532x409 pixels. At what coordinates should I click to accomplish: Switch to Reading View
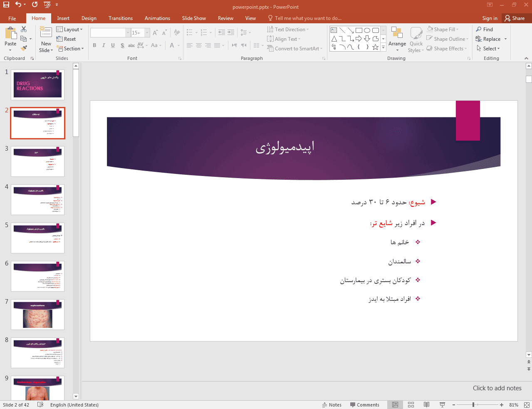[426, 405]
